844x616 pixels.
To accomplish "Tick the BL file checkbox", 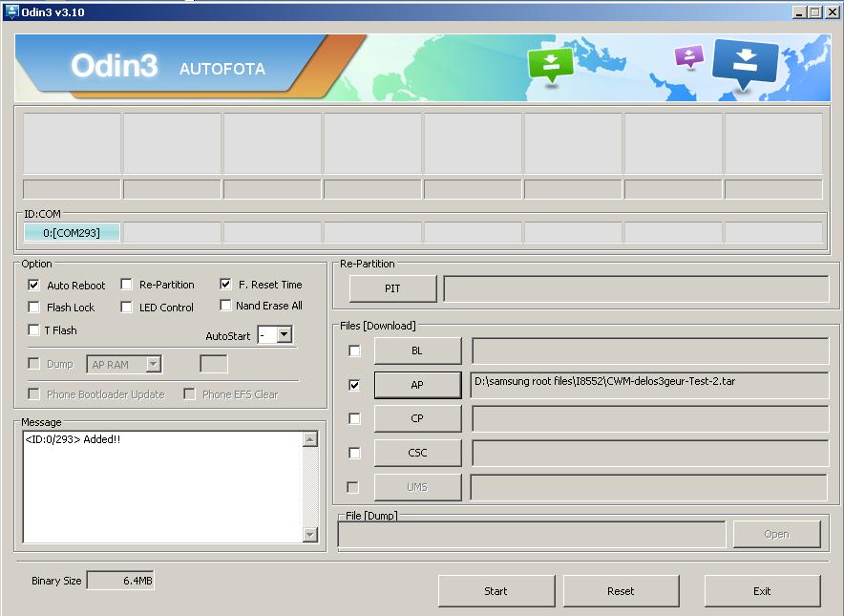I will [354, 351].
